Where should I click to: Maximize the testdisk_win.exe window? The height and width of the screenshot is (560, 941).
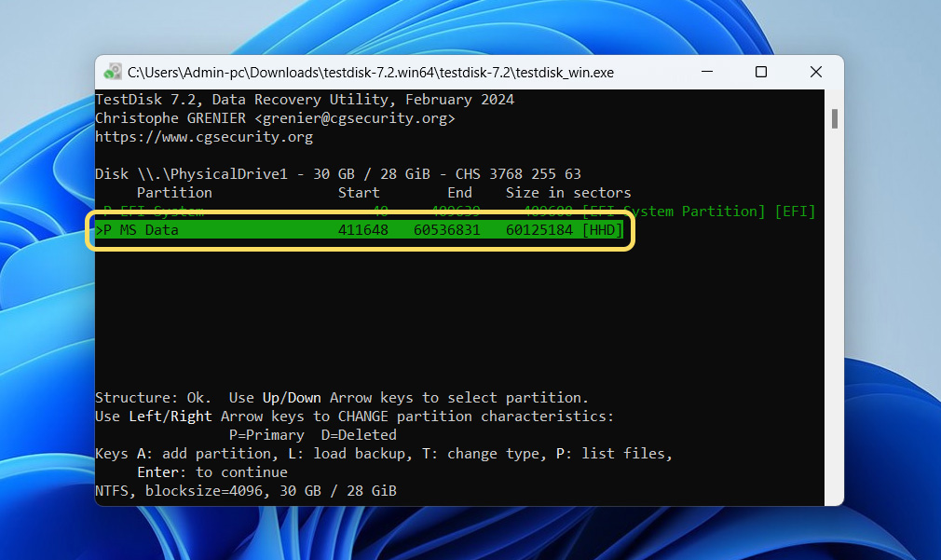click(761, 72)
